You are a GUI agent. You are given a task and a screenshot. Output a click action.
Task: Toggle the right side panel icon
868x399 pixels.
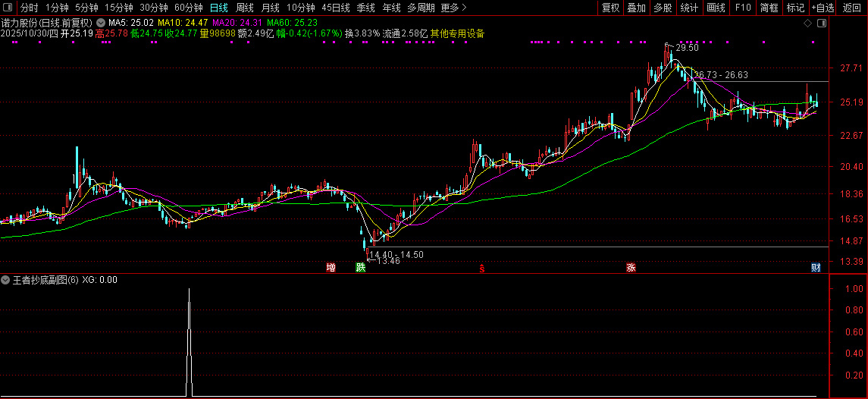point(822,24)
